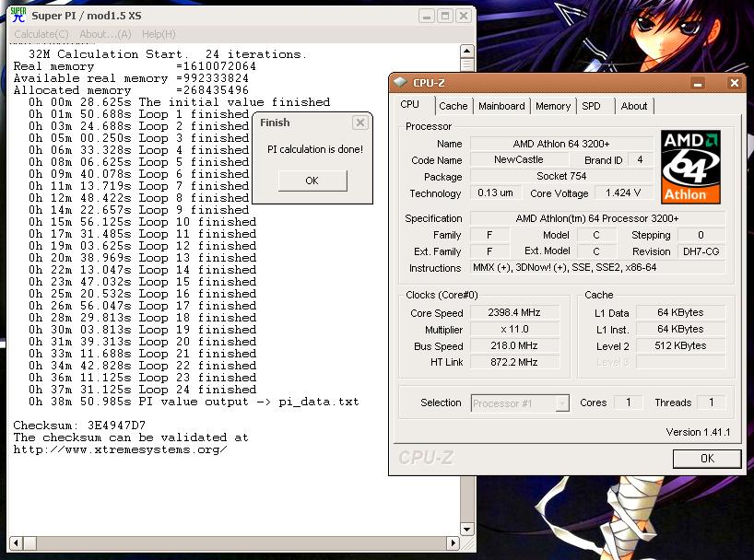Close the CPU-Z window
Screen dimensions: 754x560
[735, 83]
